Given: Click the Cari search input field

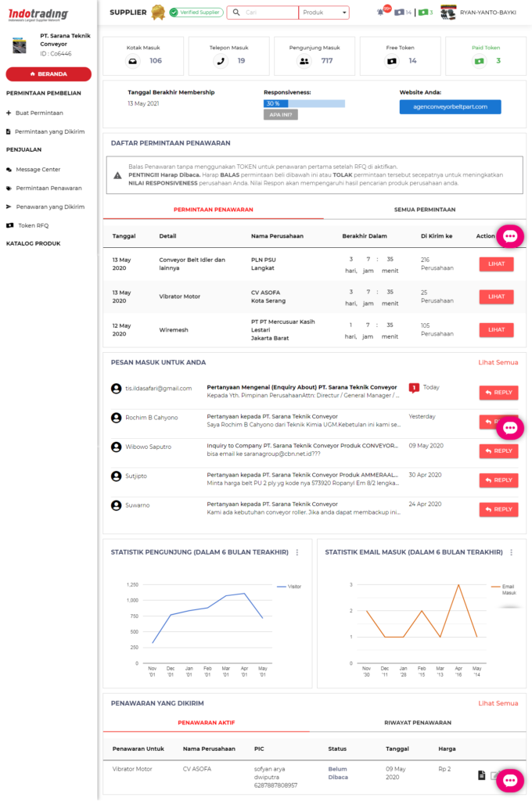Looking at the screenshot, I should (x=269, y=13).
